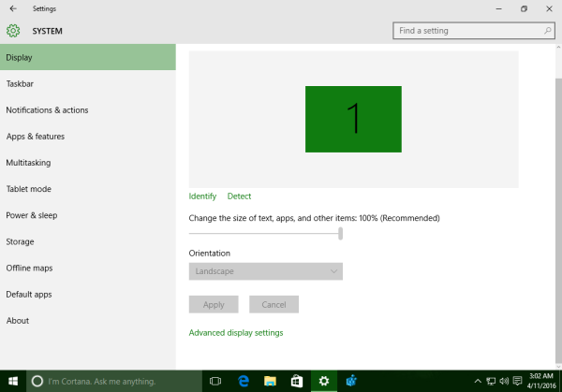Screen dimensions: 562x392
Task: Launch Microsoft Edge from the taskbar
Action: point(244,382)
